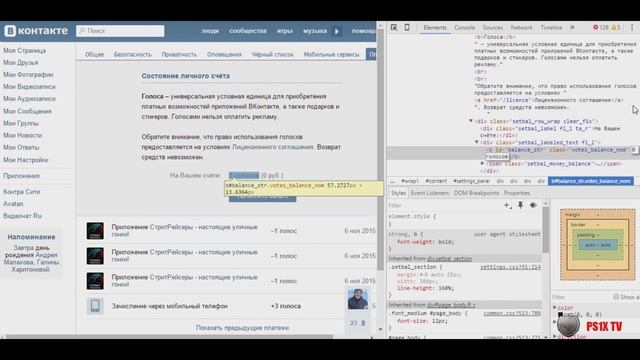Focus the computed styles Filter input
640x360 pixels.
pyautogui.click(x=580, y=297)
